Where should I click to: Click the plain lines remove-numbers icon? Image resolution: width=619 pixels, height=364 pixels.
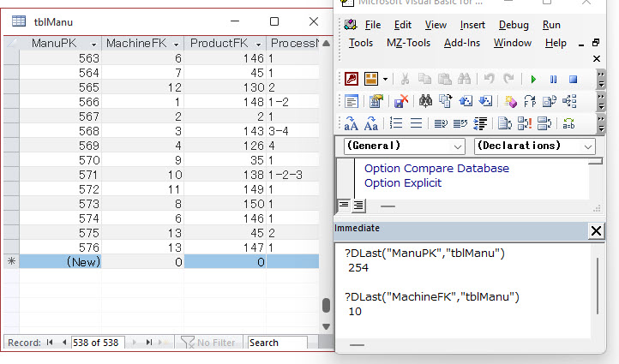pyautogui.click(x=416, y=123)
